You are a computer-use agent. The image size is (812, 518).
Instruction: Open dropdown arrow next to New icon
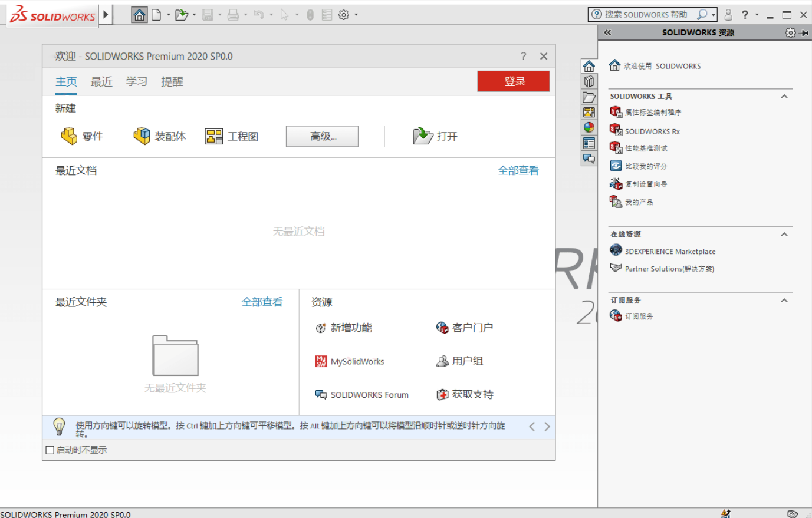tap(169, 15)
